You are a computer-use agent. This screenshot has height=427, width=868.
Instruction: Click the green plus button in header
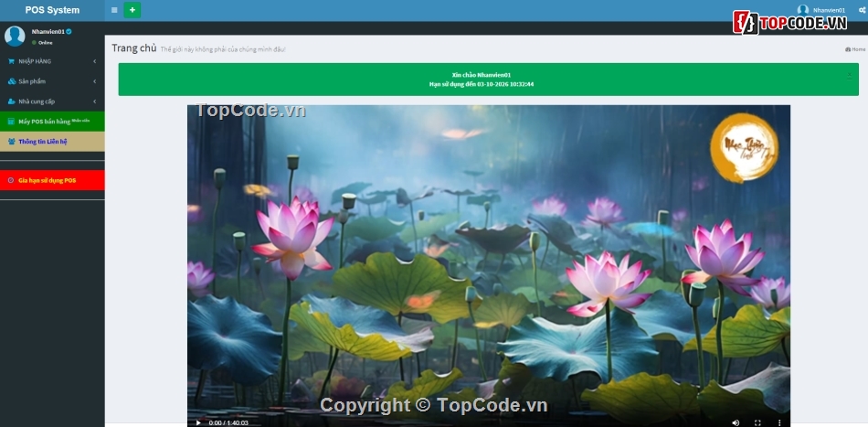(x=132, y=10)
